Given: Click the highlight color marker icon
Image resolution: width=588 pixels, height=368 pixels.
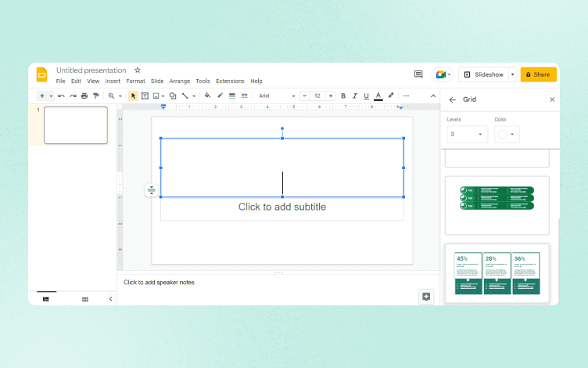Looking at the screenshot, I should click(x=391, y=96).
